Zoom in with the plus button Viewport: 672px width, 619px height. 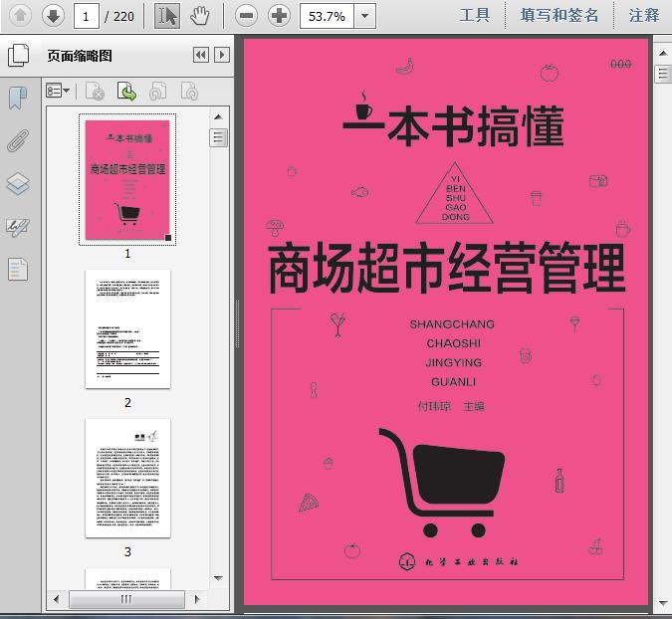(280, 16)
